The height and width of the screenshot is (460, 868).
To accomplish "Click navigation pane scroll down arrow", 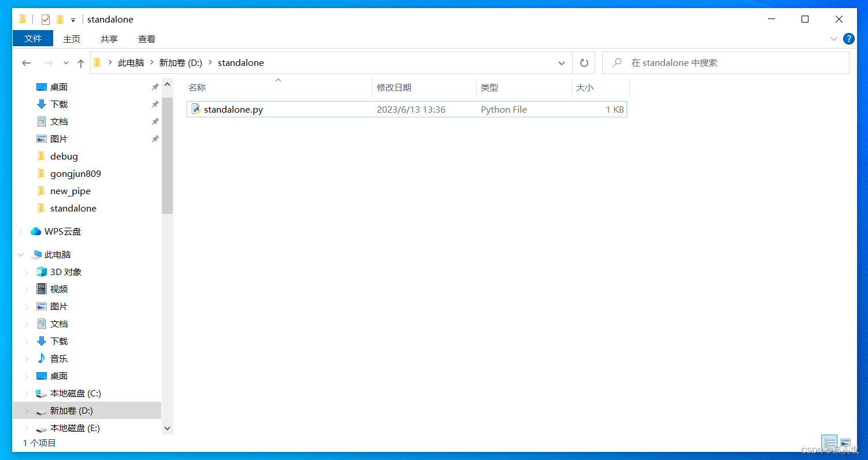I will point(168,429).
